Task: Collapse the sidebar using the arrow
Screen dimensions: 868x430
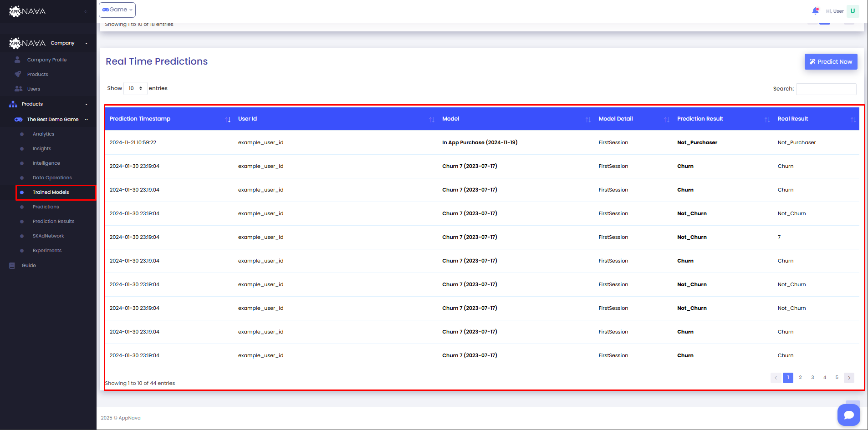Action: (x=86, y=11)
